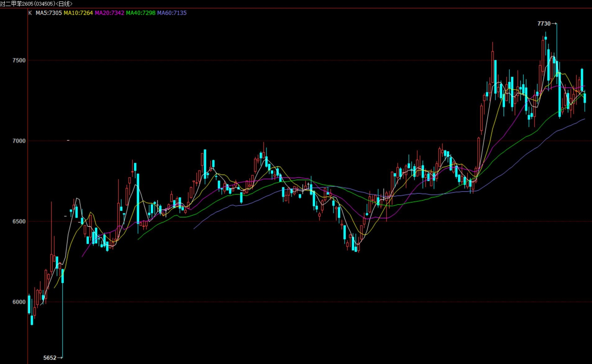This screenshot has width=592, height=364.
Task: Click the 6500 price axis label
Action: (19, 222)
